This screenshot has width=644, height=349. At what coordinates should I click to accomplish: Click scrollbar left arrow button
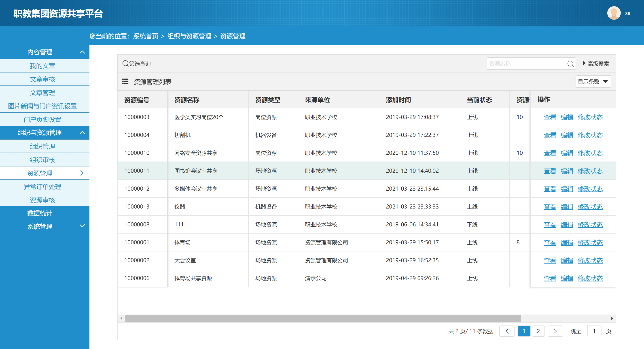click(121, 318)
